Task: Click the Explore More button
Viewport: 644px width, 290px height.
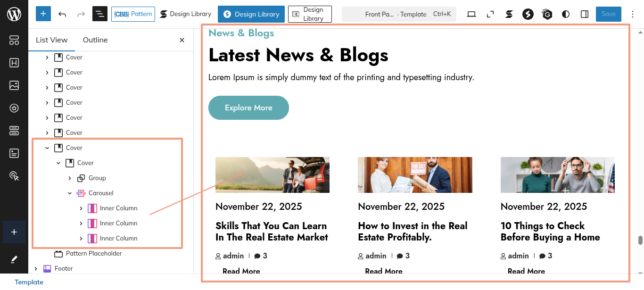Action: tap(248, 108)
